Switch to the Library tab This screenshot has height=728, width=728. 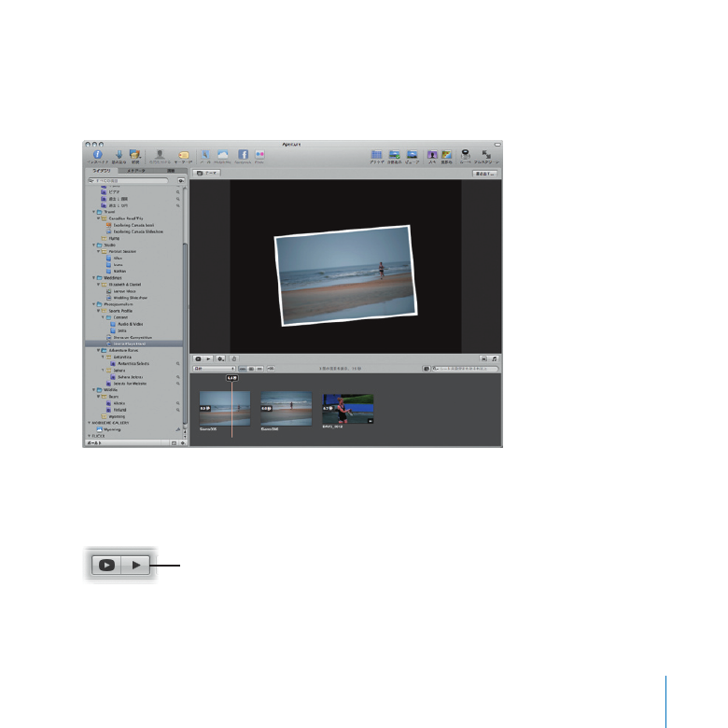[102, 171]
